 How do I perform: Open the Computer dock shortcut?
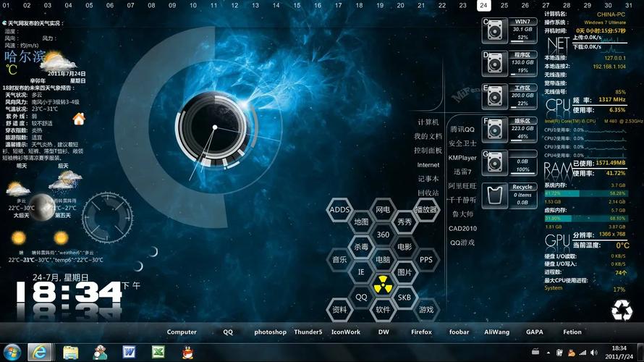pos(182,332)
